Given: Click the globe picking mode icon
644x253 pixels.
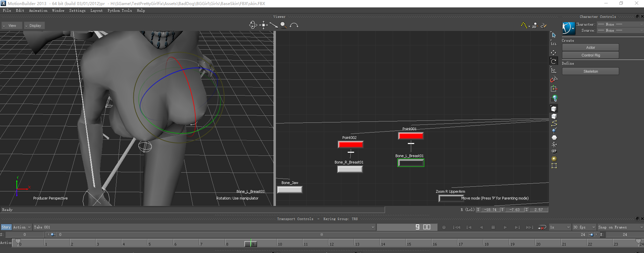Looking at the screenshot, I should 554,98.
